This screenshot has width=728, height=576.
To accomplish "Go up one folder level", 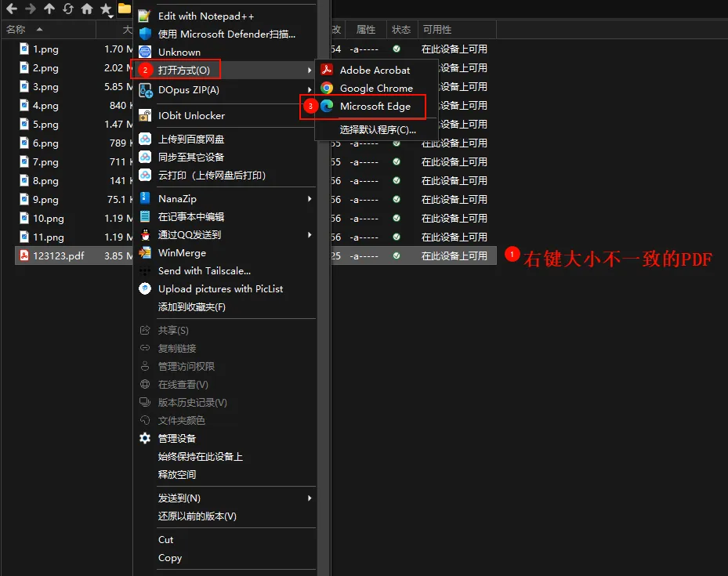I will 49,9.
